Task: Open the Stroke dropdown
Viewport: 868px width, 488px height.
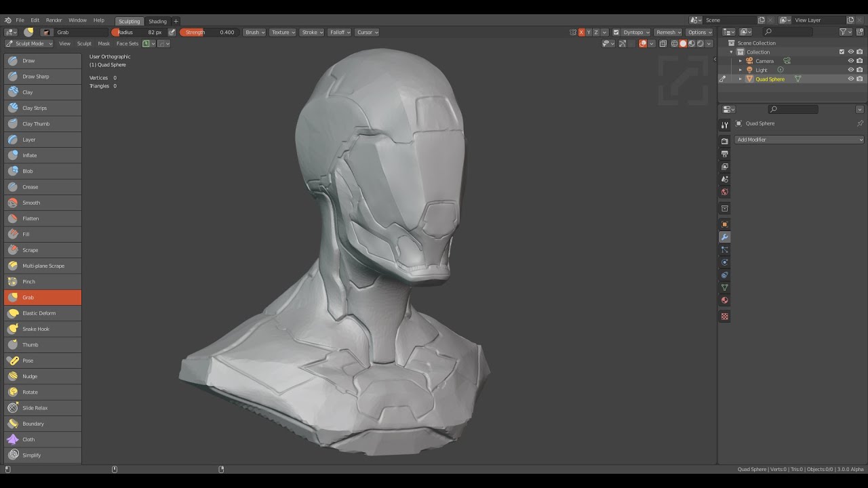Action: coord(312,32)
